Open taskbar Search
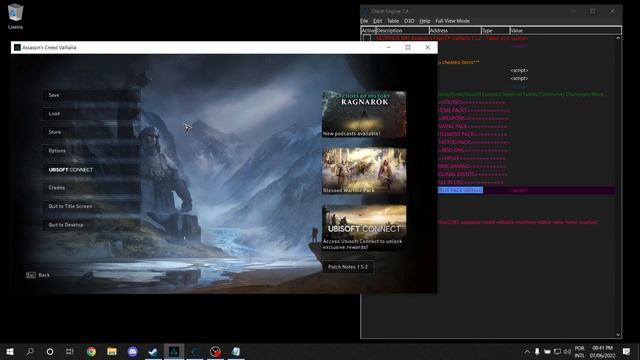 (x=30, y=351)
